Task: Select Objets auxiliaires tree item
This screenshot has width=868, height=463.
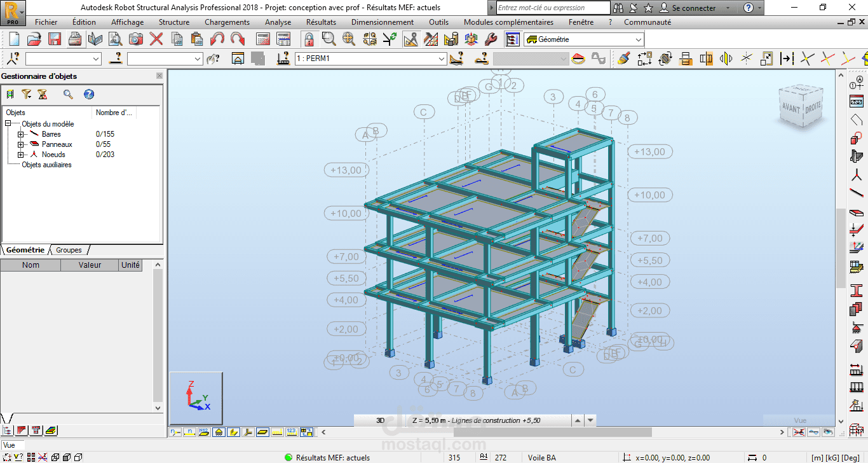Action: click(46, 165)
